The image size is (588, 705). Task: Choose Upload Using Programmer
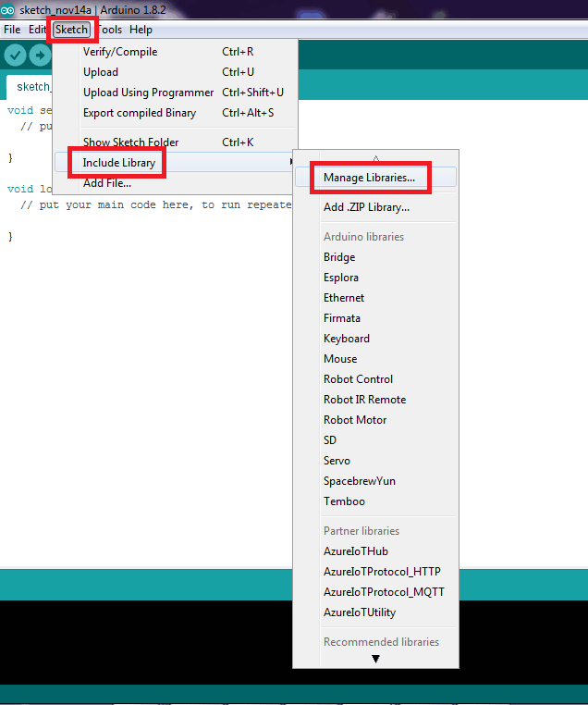point(176,93)
